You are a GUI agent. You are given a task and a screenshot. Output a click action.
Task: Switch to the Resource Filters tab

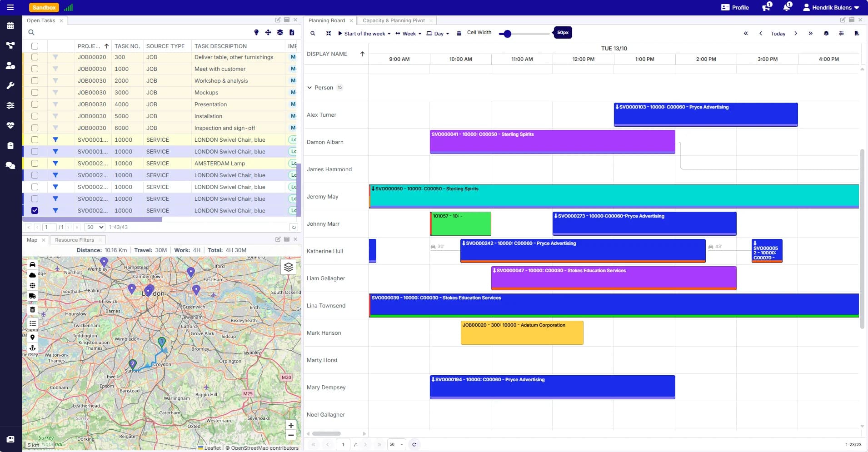click(75, 240)
